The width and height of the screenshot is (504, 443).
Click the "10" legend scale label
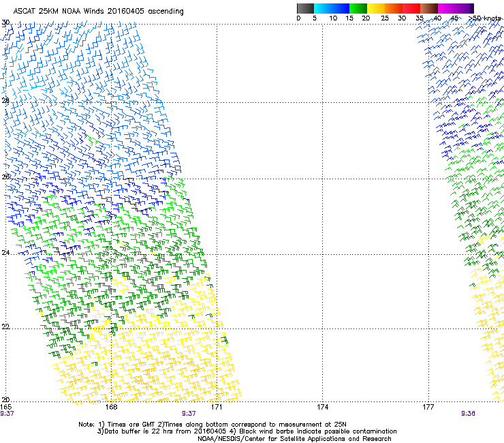click(333, 18)
